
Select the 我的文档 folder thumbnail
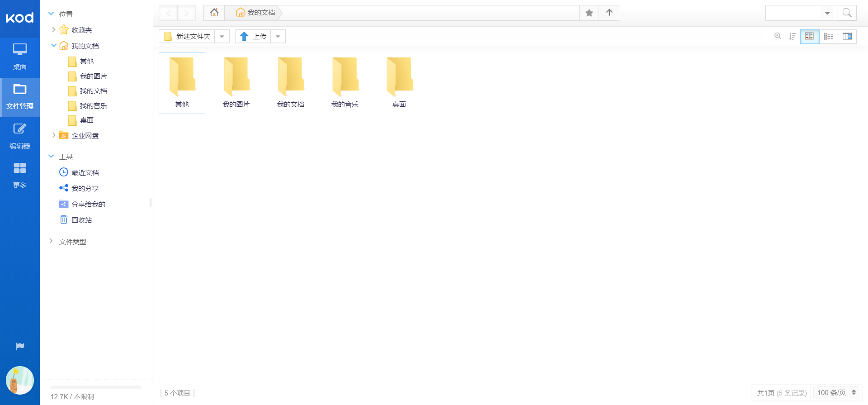click(291, 82)
